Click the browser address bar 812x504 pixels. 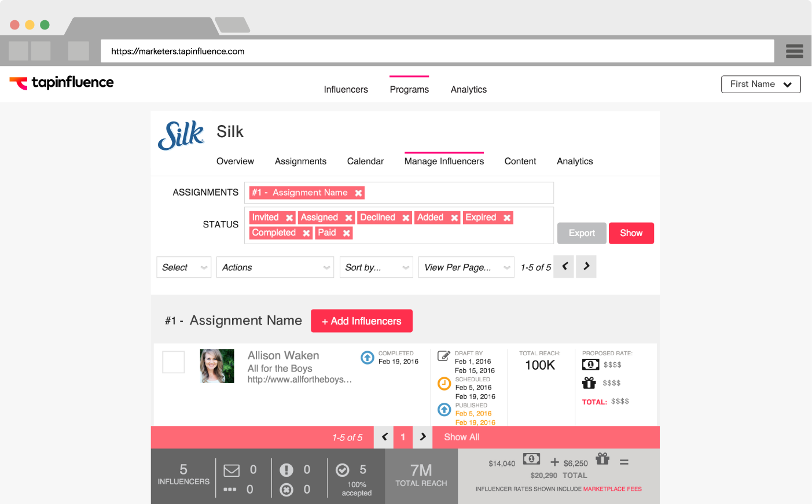438,51
